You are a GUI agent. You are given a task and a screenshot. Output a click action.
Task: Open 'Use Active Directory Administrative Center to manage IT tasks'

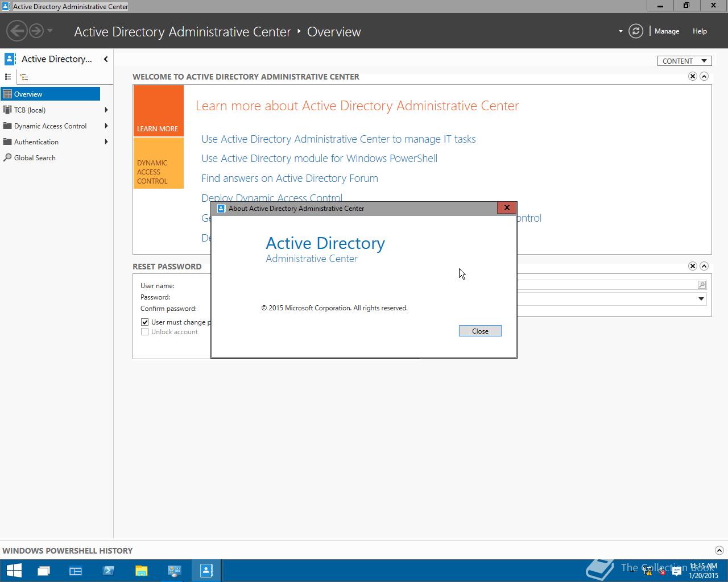pyautogui.click(x=338, y=139)
